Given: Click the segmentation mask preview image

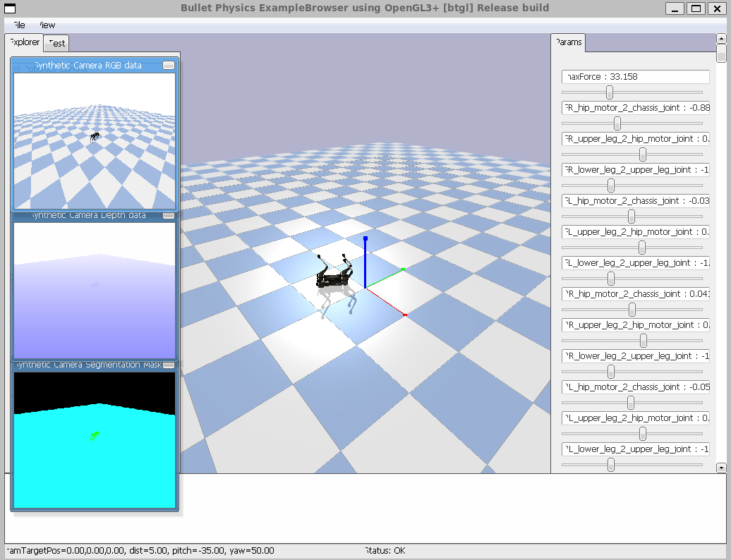Looking at the screenshot, I should tap(95, 440).
